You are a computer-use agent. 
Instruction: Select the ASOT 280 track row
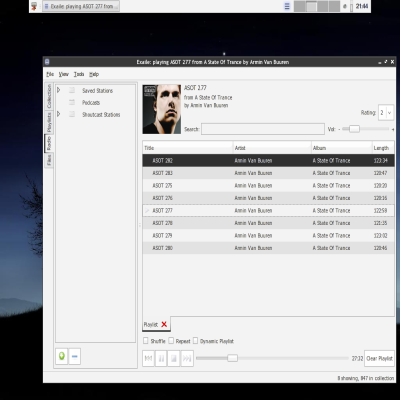pos(269,248)
